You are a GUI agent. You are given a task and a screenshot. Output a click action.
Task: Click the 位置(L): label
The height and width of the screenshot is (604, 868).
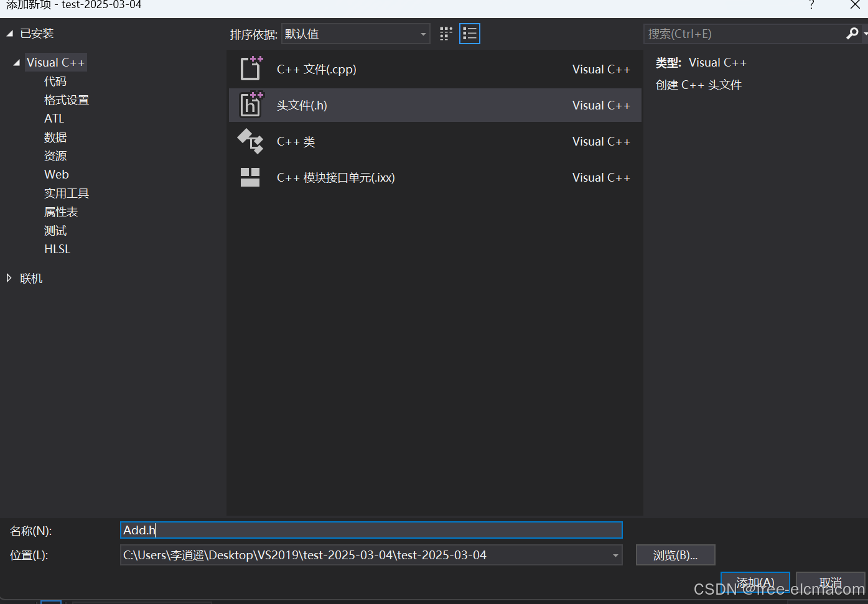(x=29, y=555)
